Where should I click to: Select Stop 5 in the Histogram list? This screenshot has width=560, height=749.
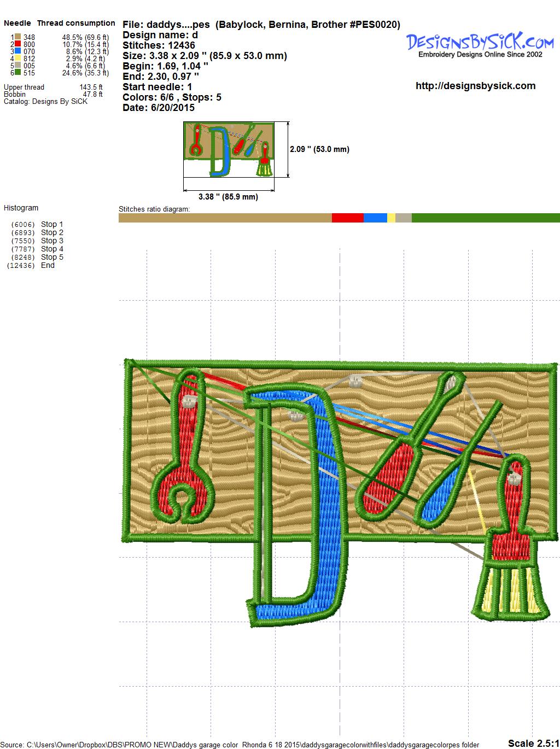coord(52,257)
